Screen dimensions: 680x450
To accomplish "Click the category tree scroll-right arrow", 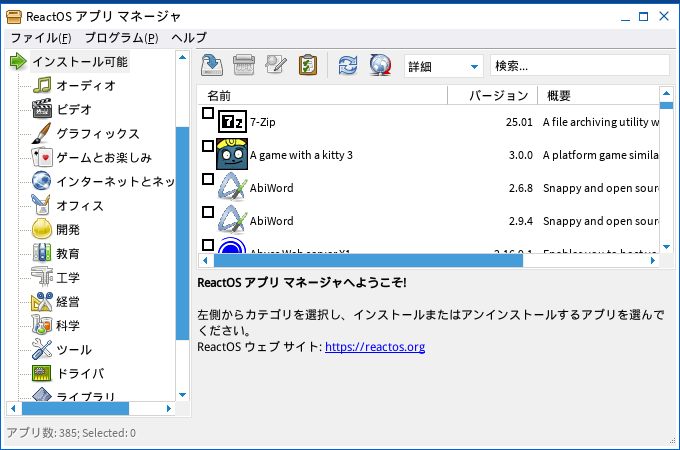I will (169, 408).
